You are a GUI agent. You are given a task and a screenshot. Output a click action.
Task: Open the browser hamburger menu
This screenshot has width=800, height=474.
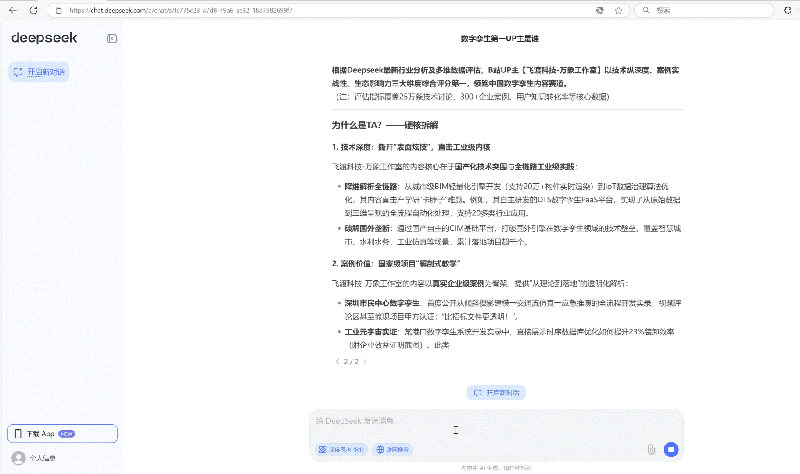tap(787, 10)
